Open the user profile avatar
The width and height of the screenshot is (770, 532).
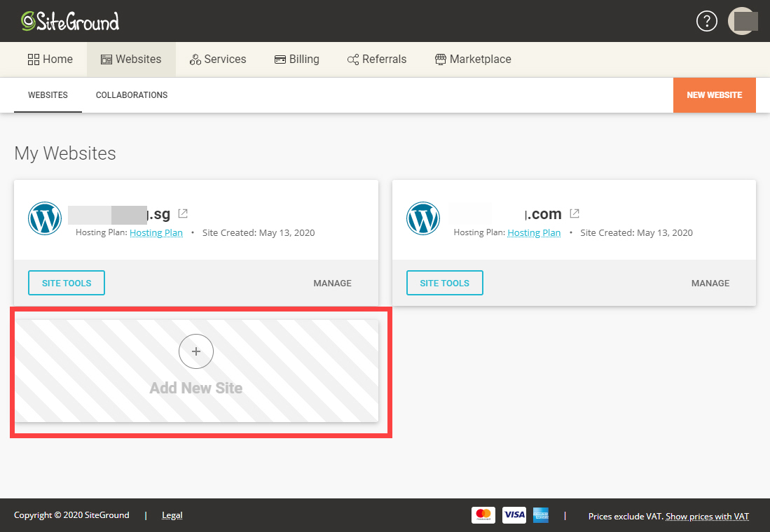(743, 21)
